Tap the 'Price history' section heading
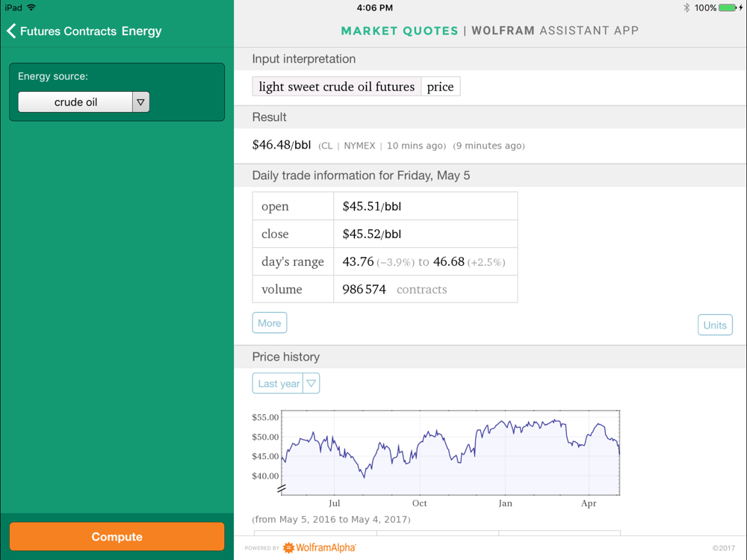This screenshot has height=560, width=747. coord(286,357)
